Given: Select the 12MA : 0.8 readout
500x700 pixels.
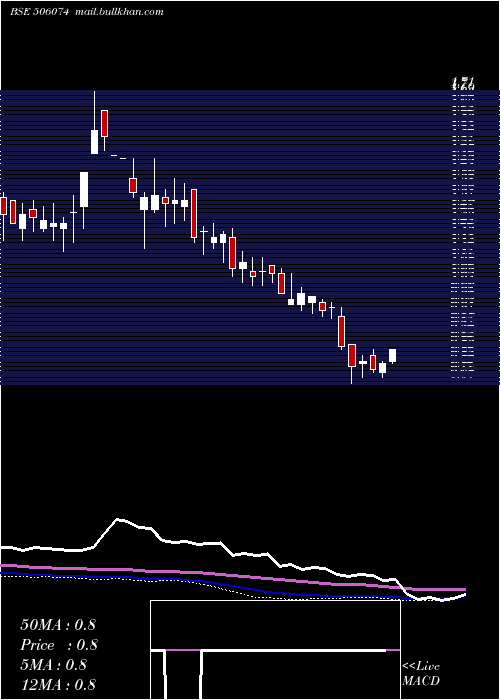Looking at the screenshot, I should (58, 684).
